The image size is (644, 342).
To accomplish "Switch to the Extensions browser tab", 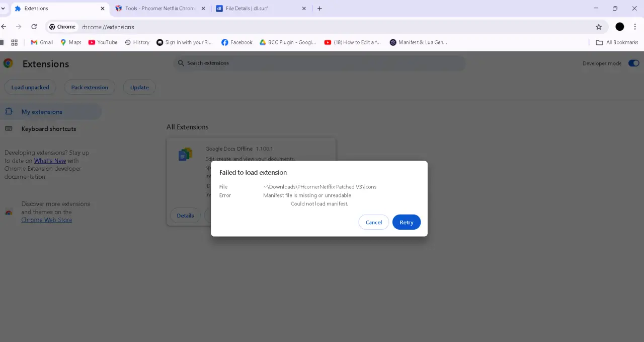I will (x=59, y=9).
